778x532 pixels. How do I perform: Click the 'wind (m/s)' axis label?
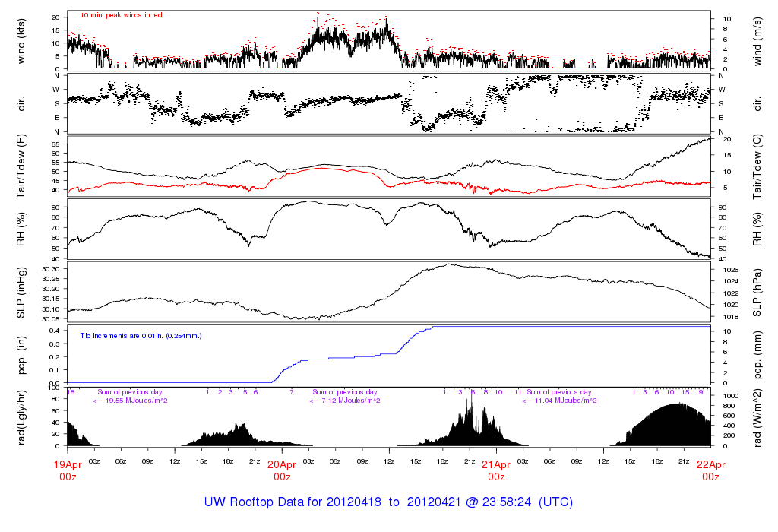tap(757, 41)
